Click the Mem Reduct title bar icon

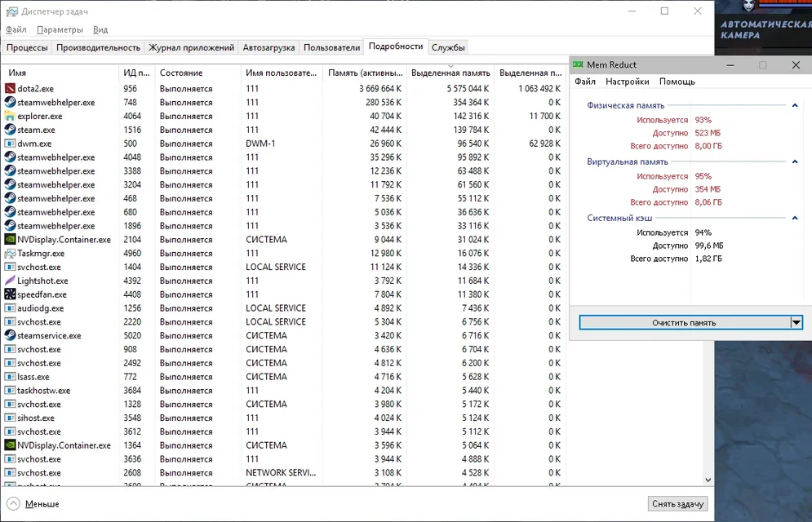click(x=578, y=64)
